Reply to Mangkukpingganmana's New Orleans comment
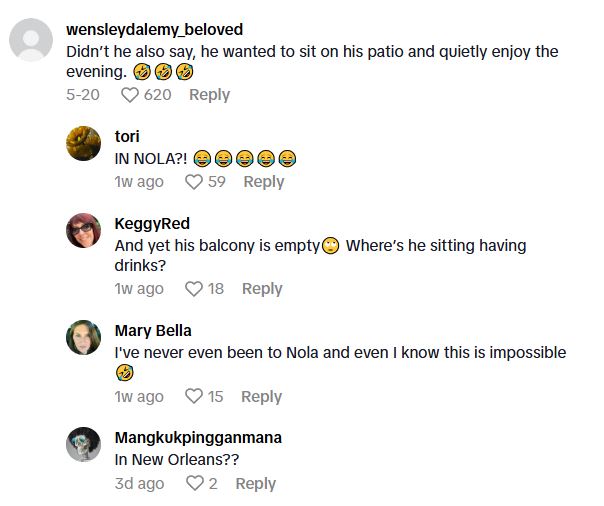The image size is (604, 506). point(255,484)
